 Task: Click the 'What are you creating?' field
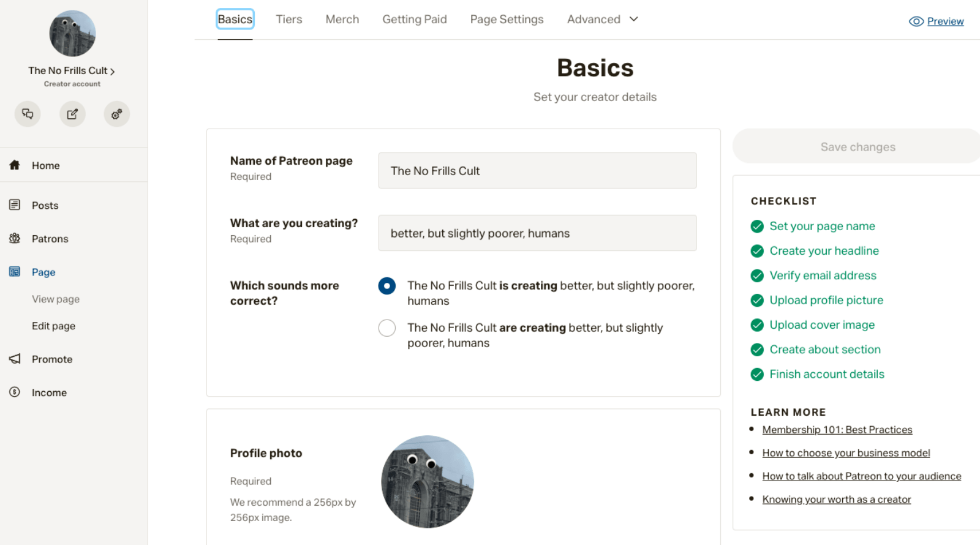[x=537, y=233]
